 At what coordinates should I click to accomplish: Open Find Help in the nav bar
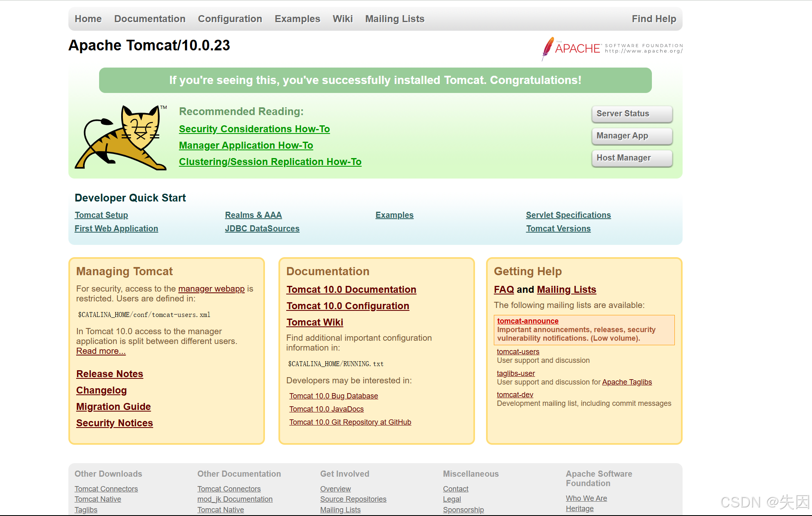654,19
